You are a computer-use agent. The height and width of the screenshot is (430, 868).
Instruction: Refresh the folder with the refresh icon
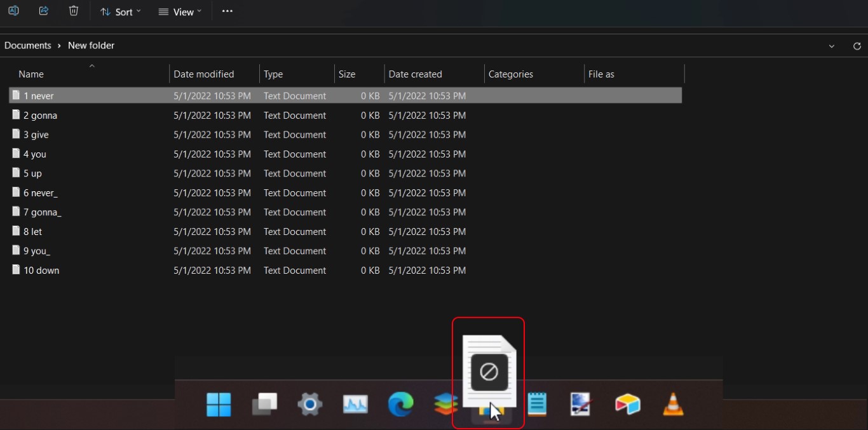pos(857,46)
